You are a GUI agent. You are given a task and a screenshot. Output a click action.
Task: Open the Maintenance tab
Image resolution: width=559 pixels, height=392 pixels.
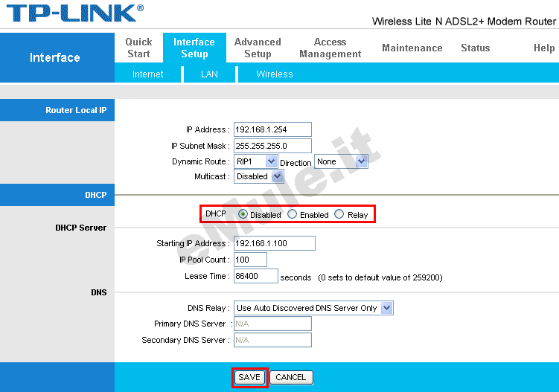tap(412, 48)
